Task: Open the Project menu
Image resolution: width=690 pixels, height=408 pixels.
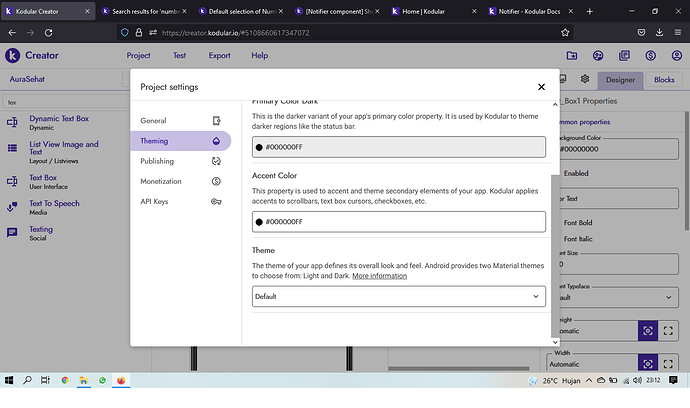Action: 138,55
